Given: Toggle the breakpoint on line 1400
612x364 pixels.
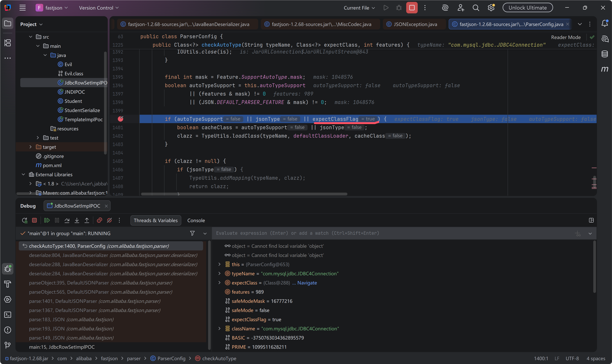Looking at the screenshot, I should (120, 119).
